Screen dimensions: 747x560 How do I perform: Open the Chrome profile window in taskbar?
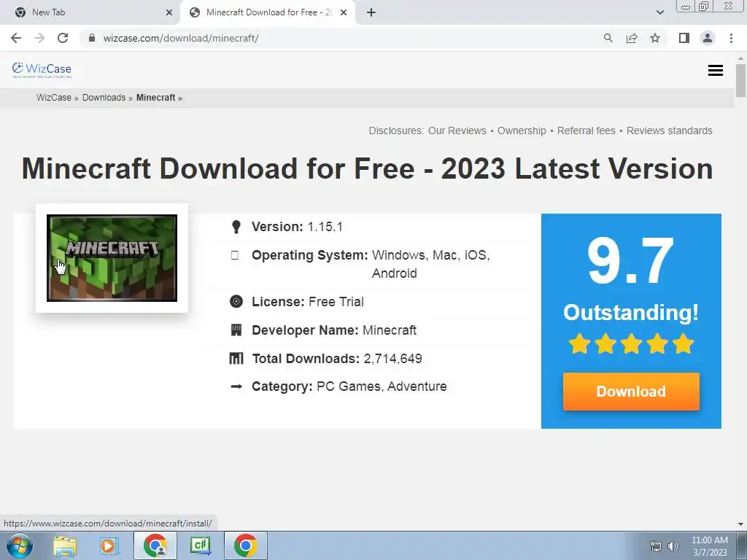pos(155,545)
